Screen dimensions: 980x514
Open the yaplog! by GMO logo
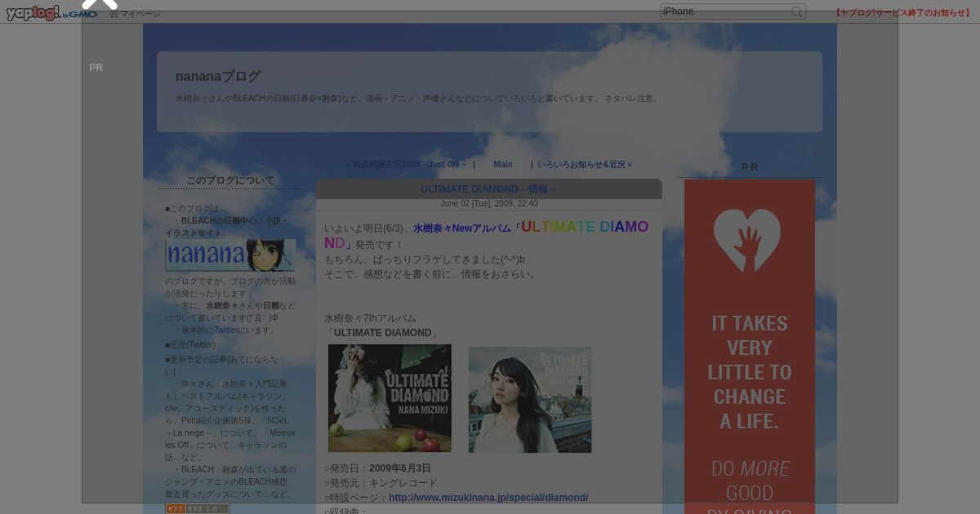pyautogui.click(x=52, y=13)
